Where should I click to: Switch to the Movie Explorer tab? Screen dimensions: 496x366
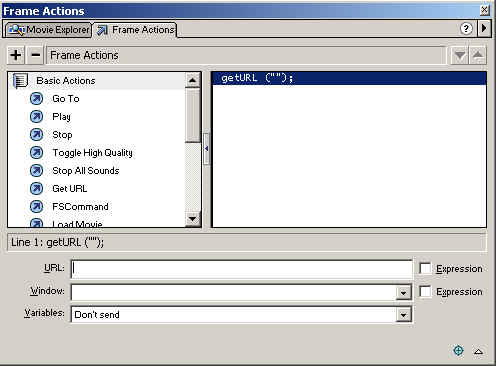(x=49, y=30)
